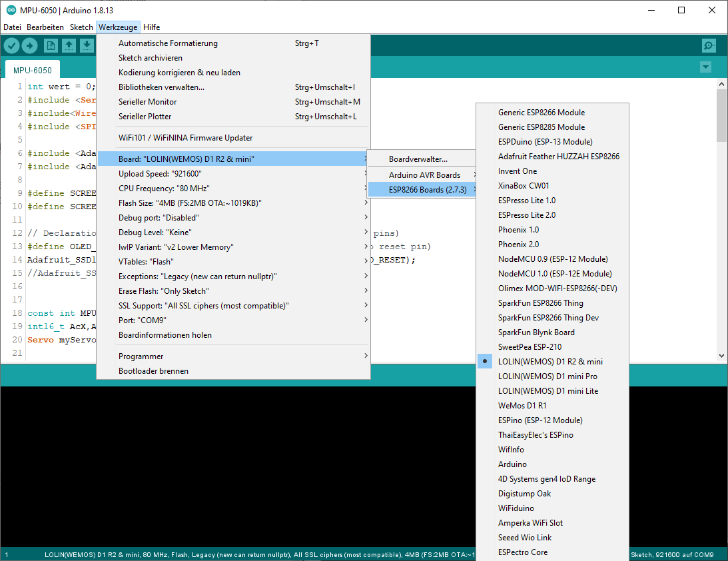This screenshot has width=728, height=561.
Task: Click the Verify (checkmark) toolbar icon
Action: (x=11, y=45)
